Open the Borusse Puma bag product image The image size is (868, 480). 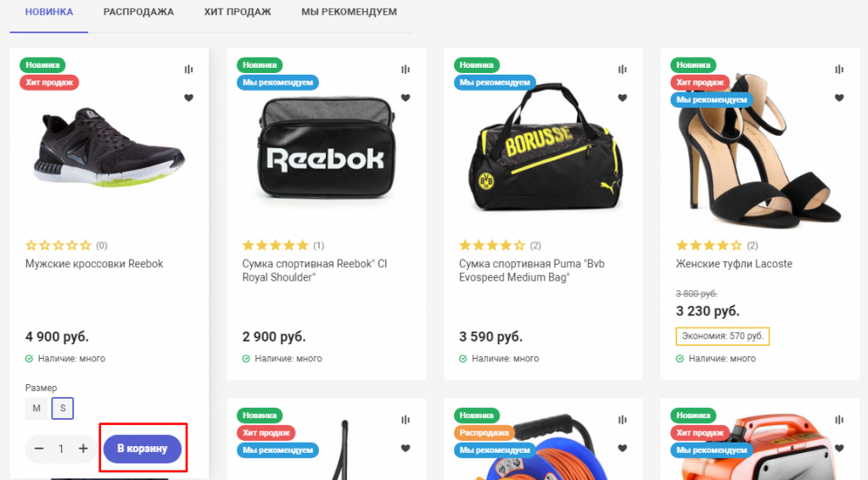tap(543, 147)
